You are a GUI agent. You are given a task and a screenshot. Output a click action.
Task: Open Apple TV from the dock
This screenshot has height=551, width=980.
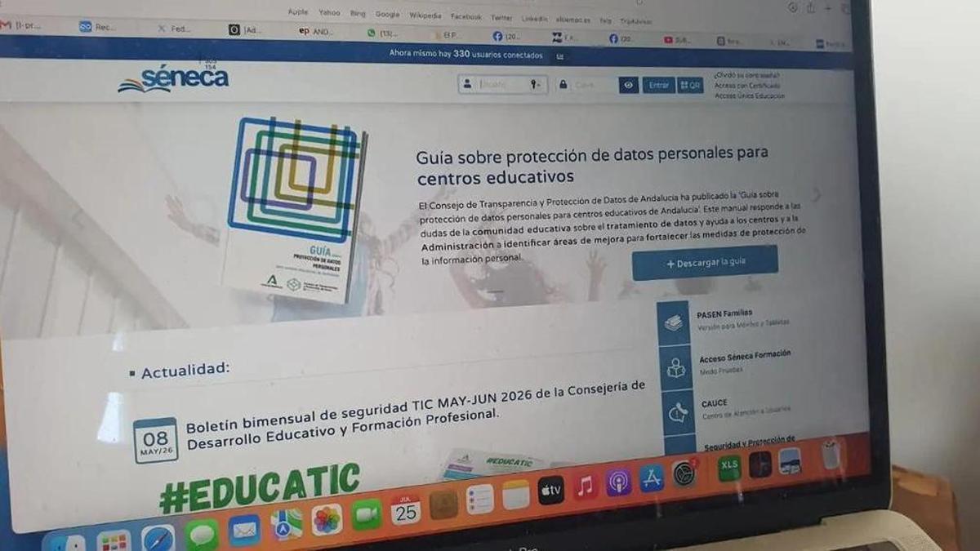pyautogui.click(x=551, y=491)
